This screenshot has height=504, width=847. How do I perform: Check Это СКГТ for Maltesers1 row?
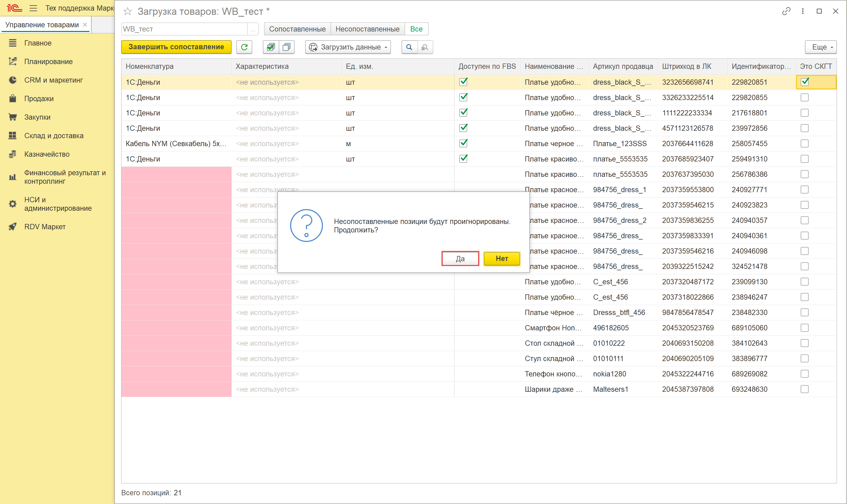(804, 389)
